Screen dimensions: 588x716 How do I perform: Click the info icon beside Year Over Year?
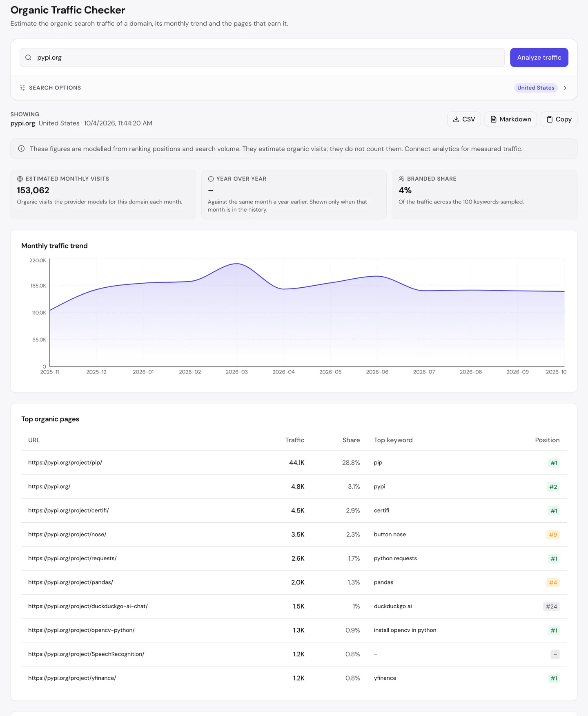211,179
